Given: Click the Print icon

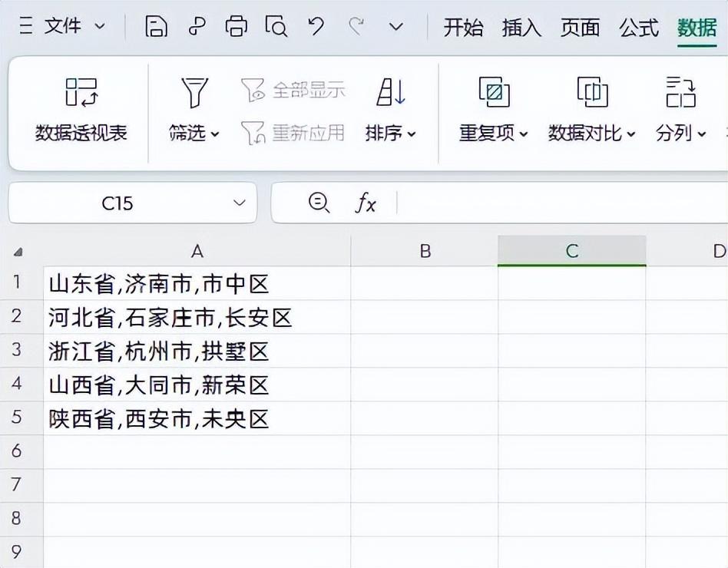Looking at the screenshot, I should [x=237, y=26].
